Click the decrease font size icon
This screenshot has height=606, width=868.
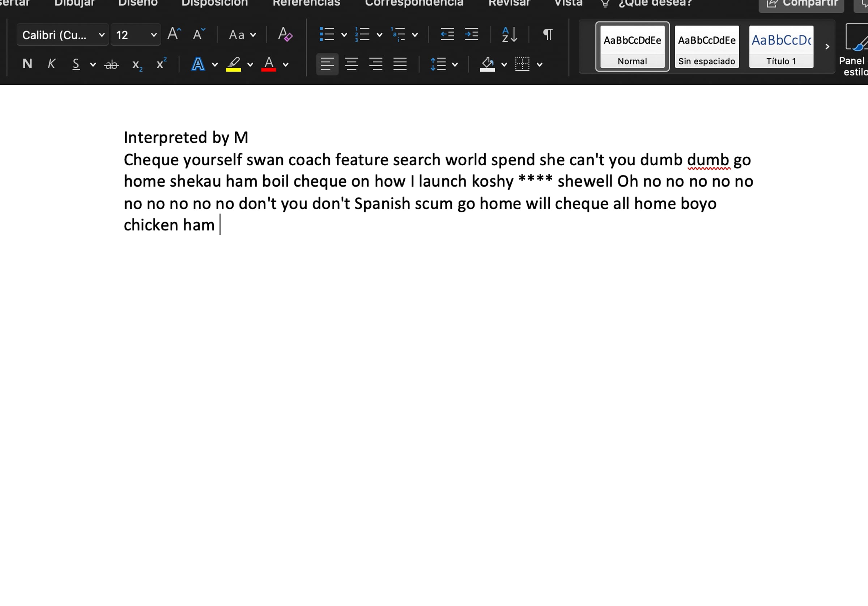pos(199,34)
